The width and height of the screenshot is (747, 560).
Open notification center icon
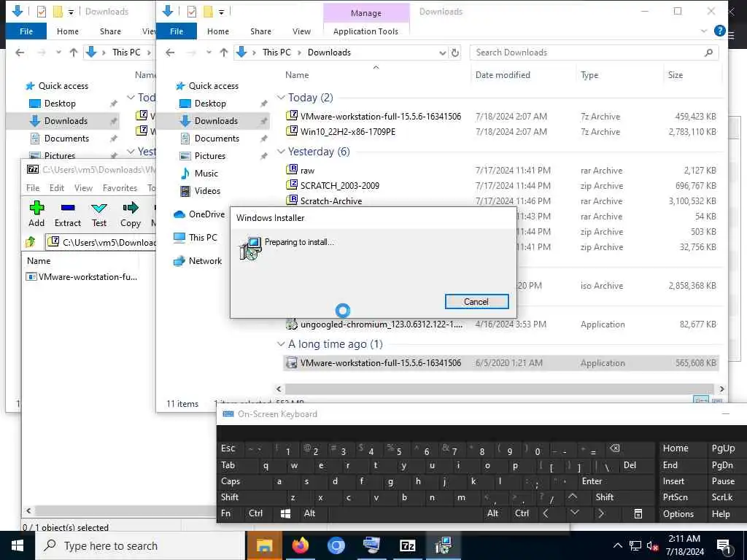coord(724,546)
